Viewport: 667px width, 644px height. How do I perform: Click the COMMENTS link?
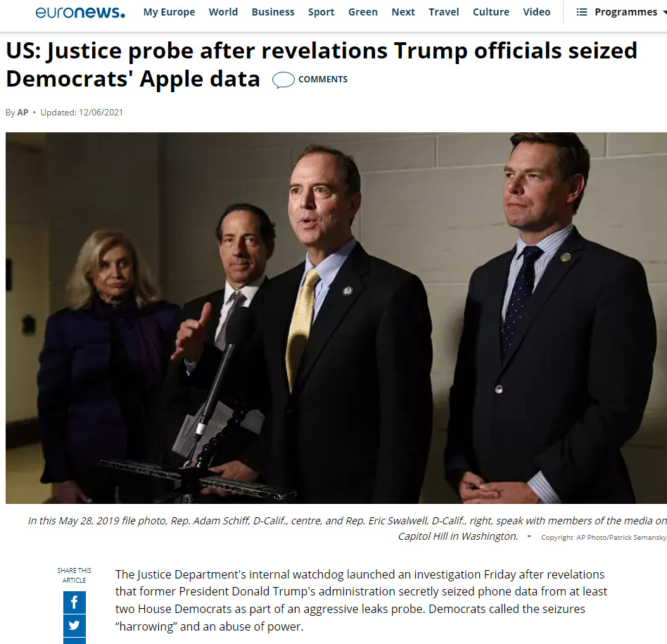tap(323, 80)
